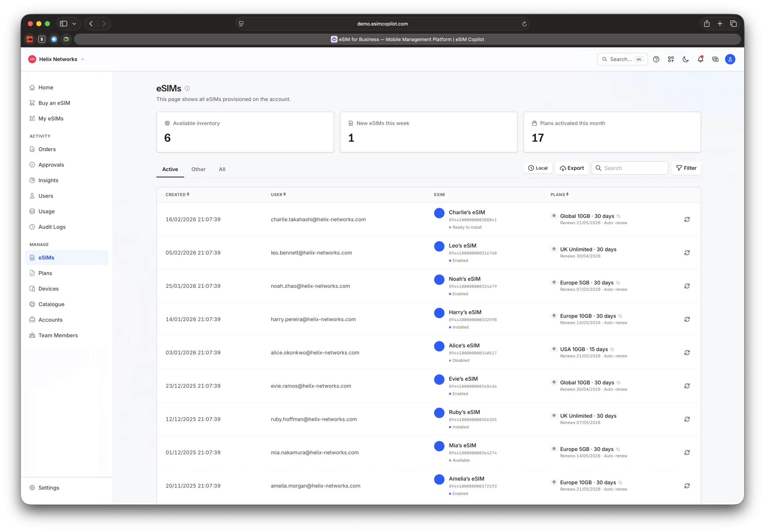Toggle Safari sidebar icon
Viewport: 765px width, 532px height.
click(64, 24)
